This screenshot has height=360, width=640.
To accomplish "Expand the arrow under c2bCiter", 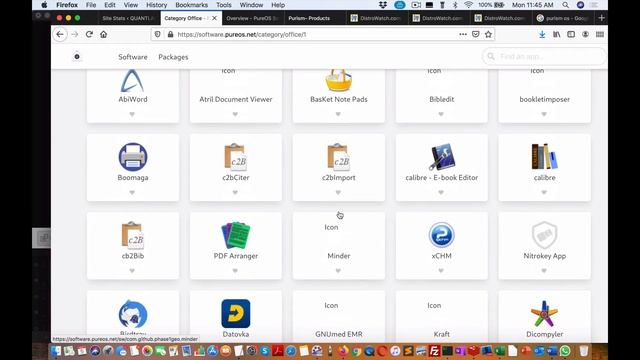I will (235, 193).
